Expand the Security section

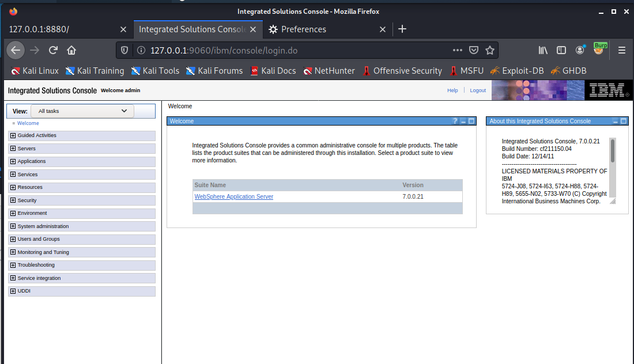click(13, 200)
